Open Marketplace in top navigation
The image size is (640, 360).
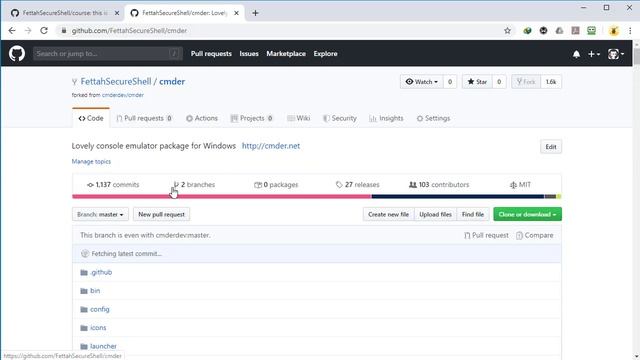click(x=286, y=53)
